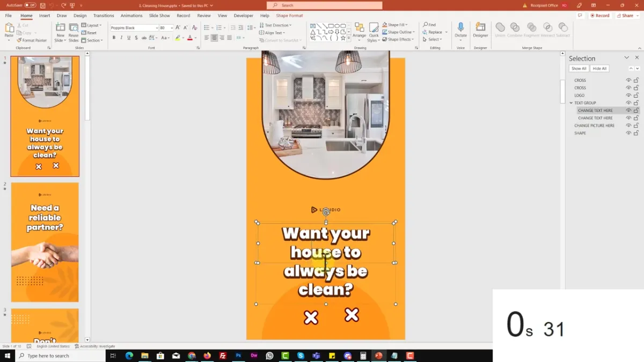Collapse the TEXT GROUP tree
The width and height of the screenshot is (644, 362).
pyautogui.click(x=571, y=103)
